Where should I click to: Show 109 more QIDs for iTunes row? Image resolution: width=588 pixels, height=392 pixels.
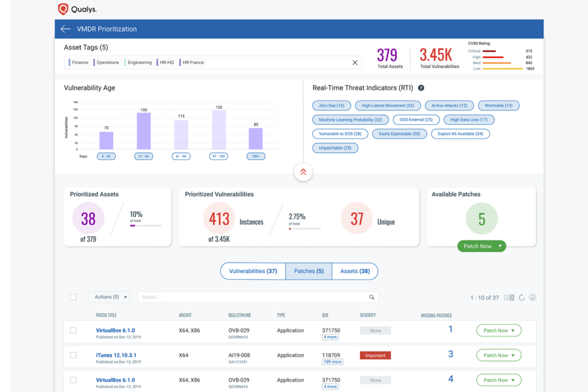point(333,362)
